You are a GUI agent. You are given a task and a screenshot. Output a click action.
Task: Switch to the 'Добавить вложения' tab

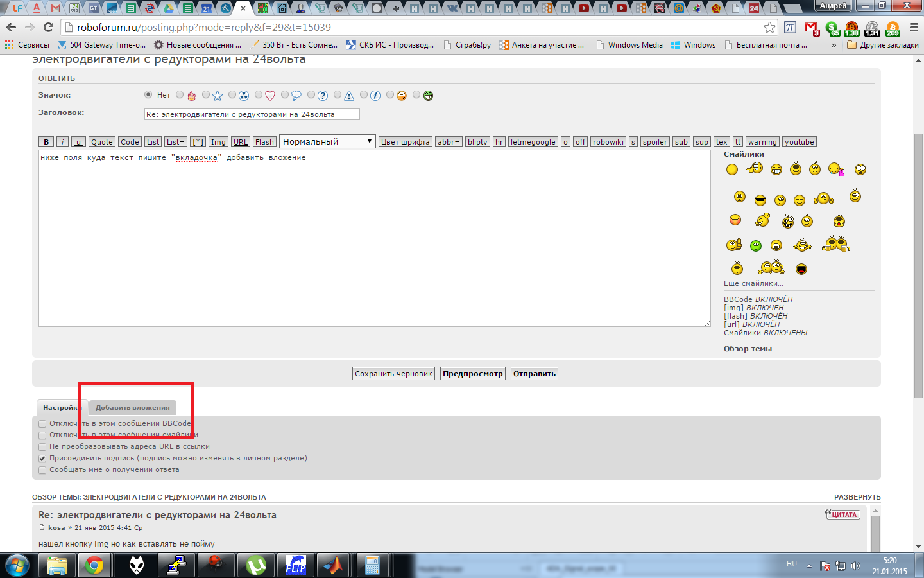[133, 407]
